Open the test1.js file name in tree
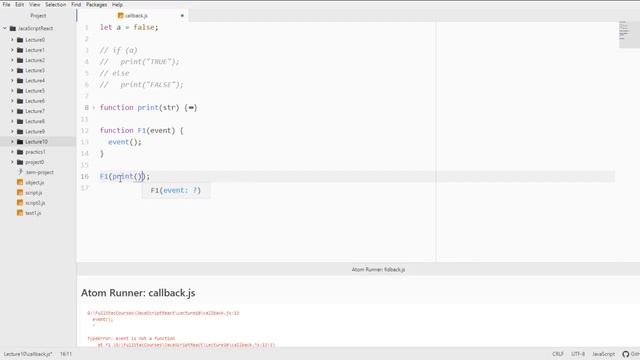The height and width of the screenshot is (360, 640). pos(33,213)
